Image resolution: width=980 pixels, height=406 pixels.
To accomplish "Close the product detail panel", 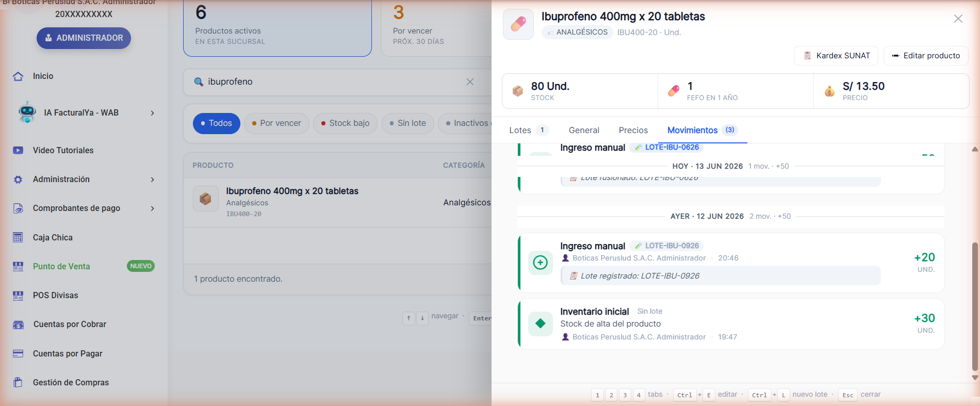I will tap(958, 19).
